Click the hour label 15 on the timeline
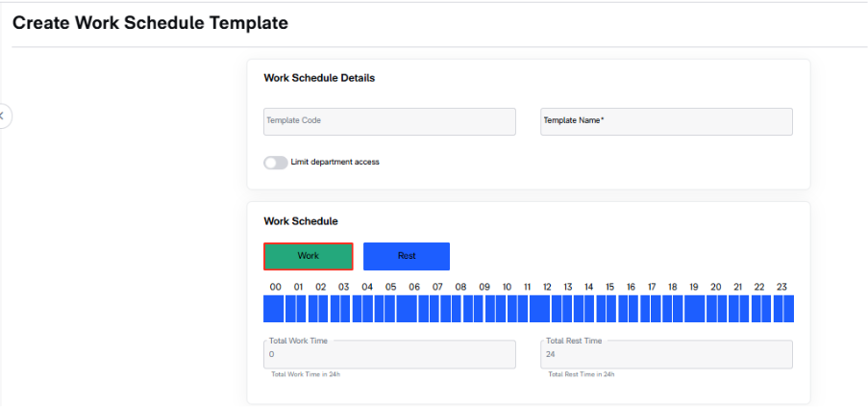Viewport: 868px width, 407px height. point(609,287)
